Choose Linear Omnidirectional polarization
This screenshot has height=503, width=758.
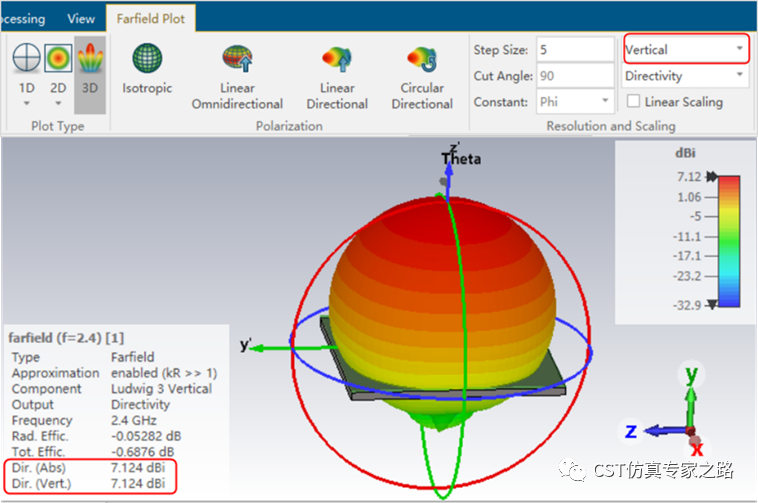237,77
